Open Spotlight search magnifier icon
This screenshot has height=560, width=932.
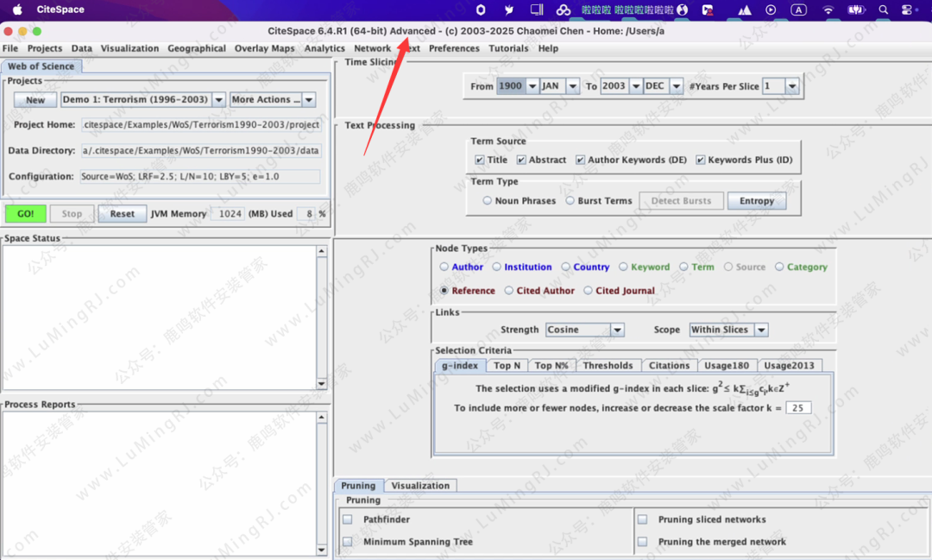point(883,9)
